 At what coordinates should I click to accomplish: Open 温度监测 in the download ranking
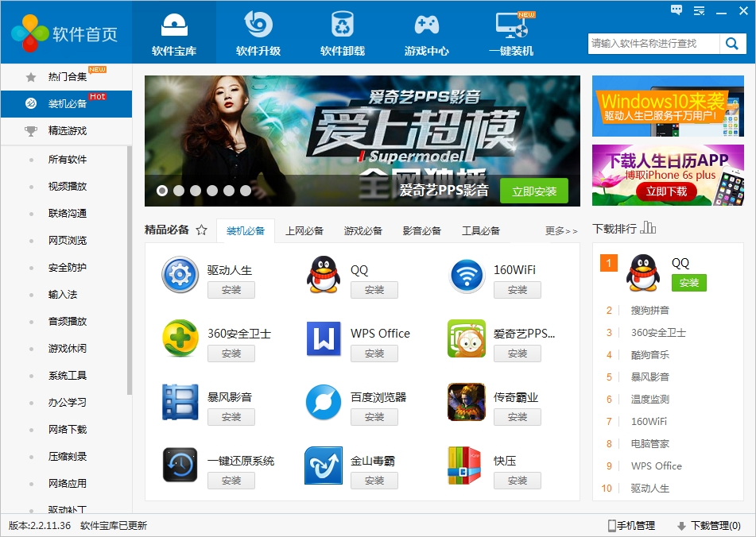click(650, 400)
